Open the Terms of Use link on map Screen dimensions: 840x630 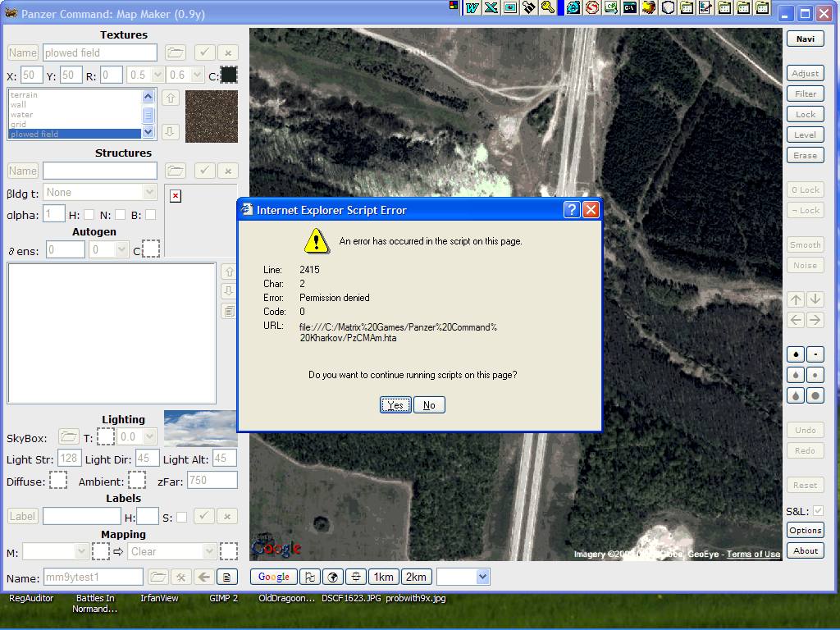click(753, 554)
